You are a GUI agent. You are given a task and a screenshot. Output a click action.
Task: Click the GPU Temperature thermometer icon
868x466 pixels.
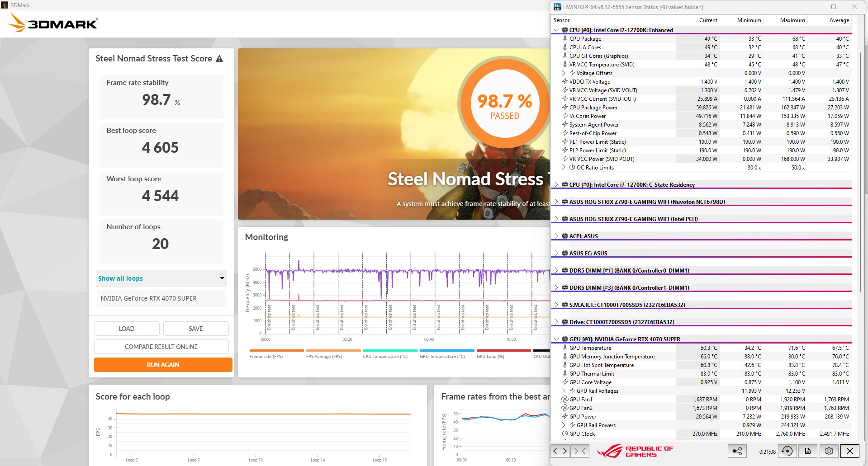tap(565, 348)
